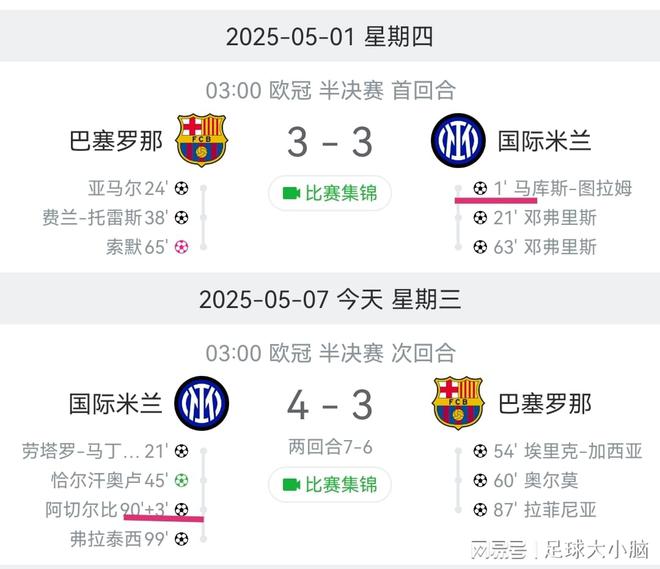The image size is (660, 569).
Task: Click green penalty icon beside 恰尔汗奥卢 45'
Action: [x=181, y=480]
